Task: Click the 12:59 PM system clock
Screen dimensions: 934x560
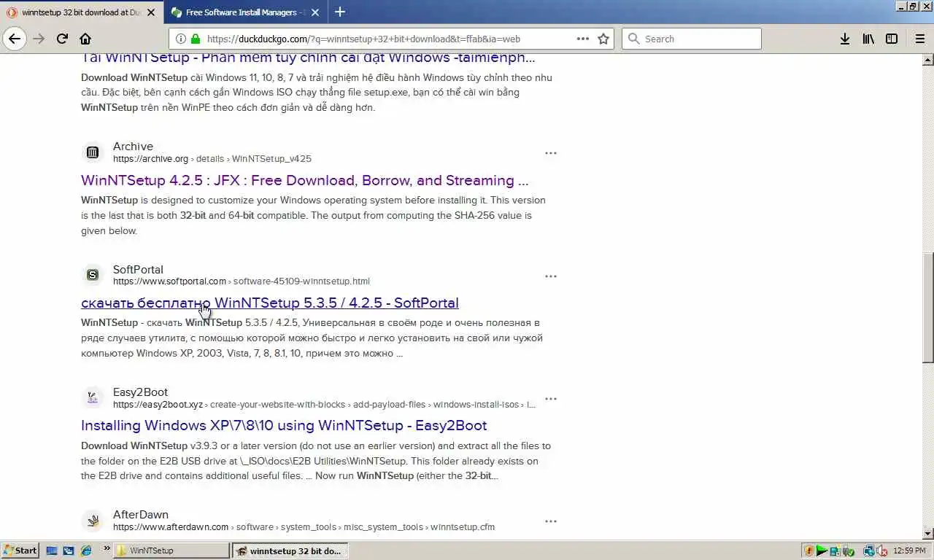Action: pos(909,551)
